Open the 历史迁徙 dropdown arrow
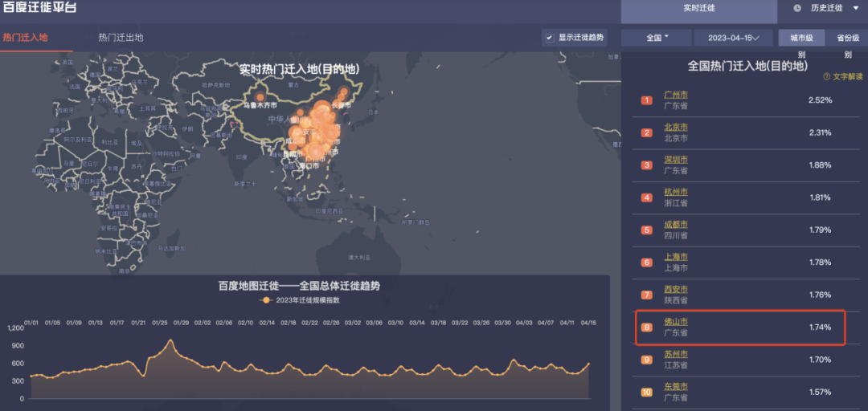868x411 pixels. (857, 8)
